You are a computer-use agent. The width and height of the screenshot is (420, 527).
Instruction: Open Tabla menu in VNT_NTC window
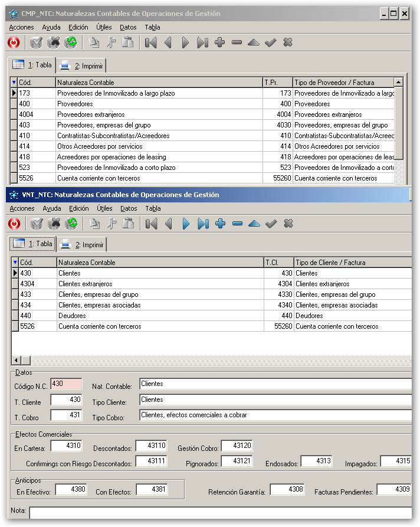click(153, 208)
